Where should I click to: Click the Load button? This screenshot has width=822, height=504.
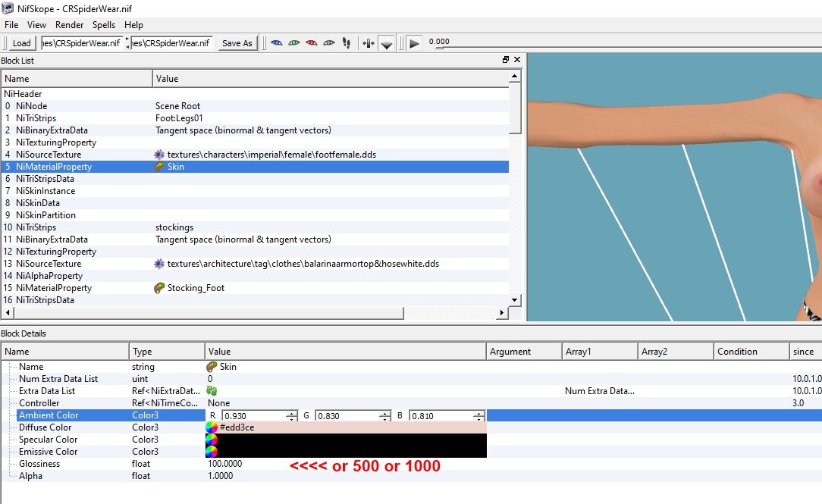point(21,43)
